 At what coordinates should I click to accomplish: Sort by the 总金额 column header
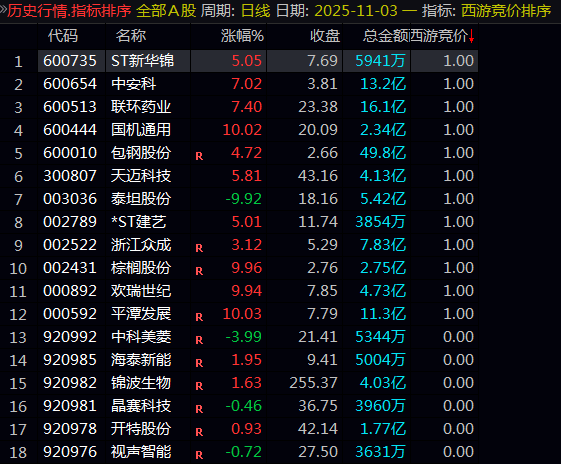pos(386,36)
